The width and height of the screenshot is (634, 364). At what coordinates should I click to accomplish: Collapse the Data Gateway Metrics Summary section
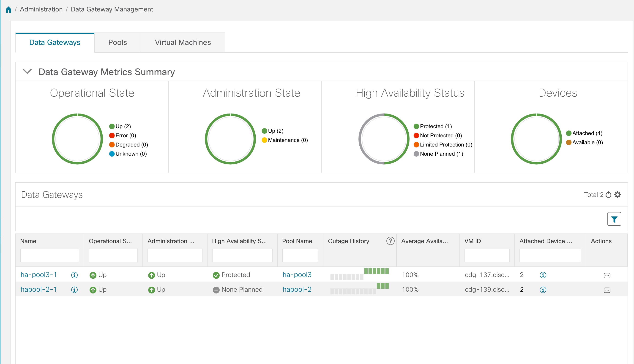(x=27, y=71)
